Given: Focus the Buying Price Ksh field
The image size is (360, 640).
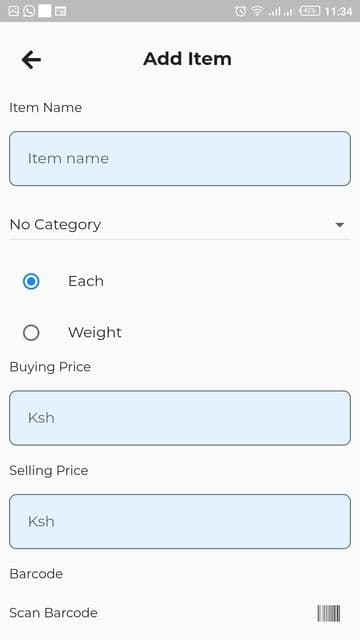Looking at the screenshot, I should pyautogui.click(x=180, y=418).
